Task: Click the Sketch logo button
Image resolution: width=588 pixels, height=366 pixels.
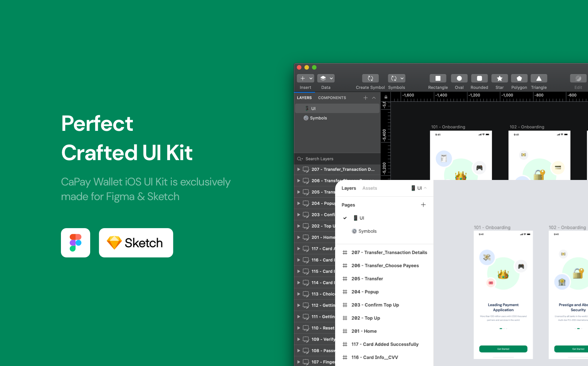Action: pyautogui.click(x=136, y=243)
